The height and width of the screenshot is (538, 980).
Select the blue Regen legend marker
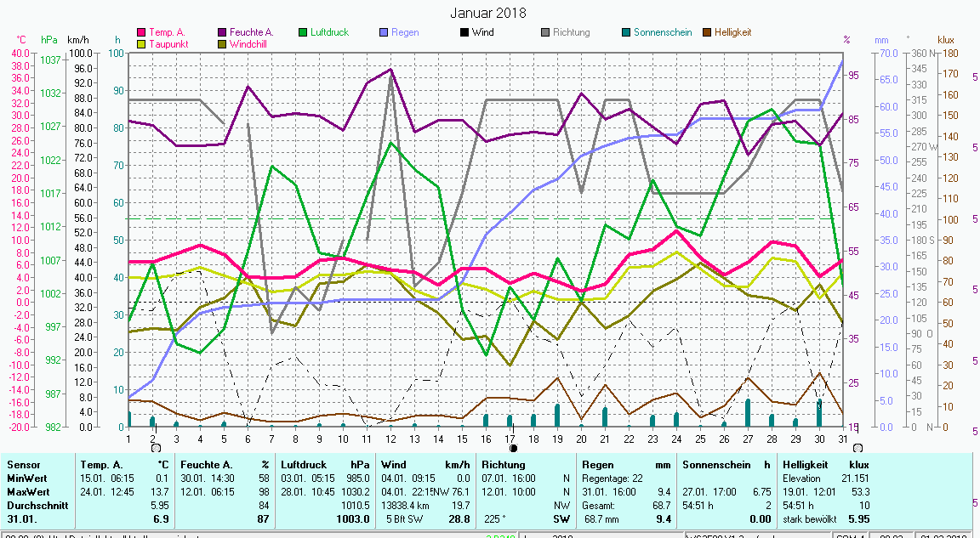point(384,32)
